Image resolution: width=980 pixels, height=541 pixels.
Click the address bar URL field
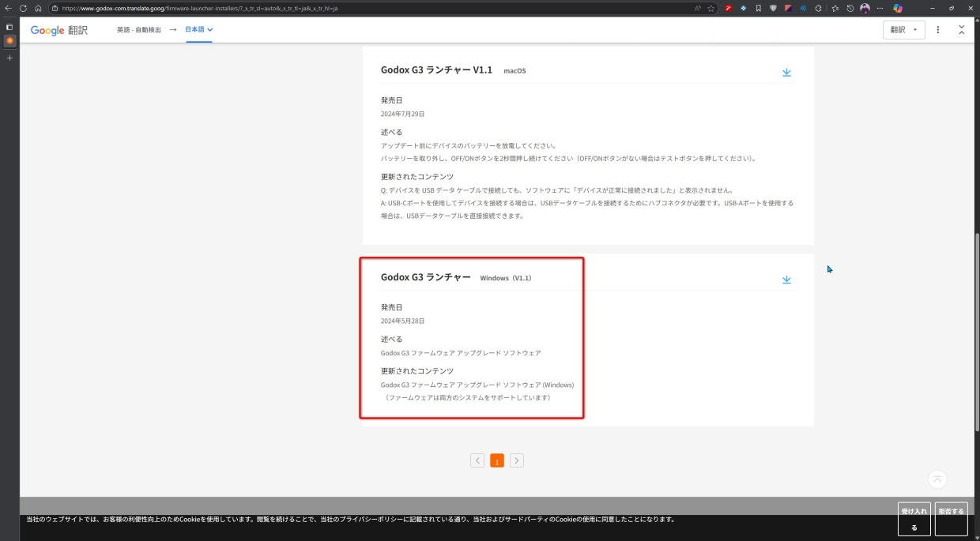pos(371,8)
